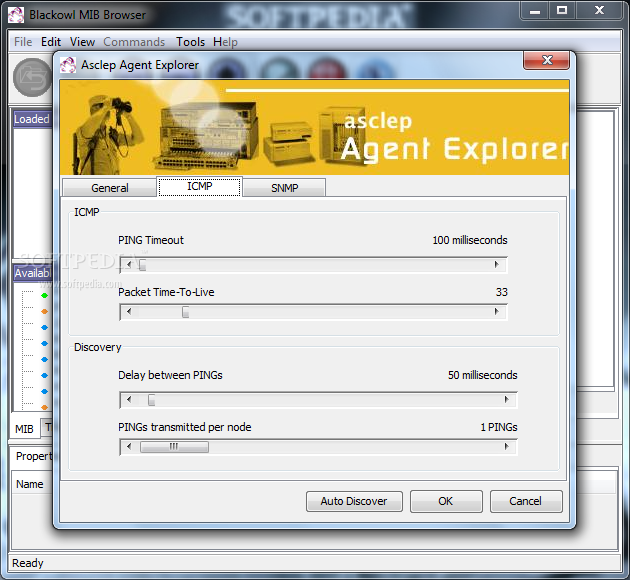The image size is (630, 580).
Task: Maximize the Blackowl MIB Browser window
Action: point(562,10)
